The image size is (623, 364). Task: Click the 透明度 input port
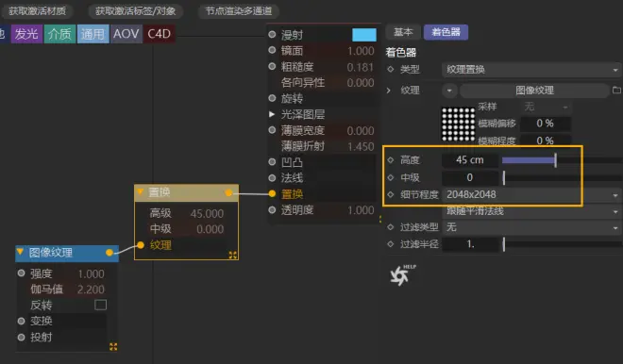(272, 209)
